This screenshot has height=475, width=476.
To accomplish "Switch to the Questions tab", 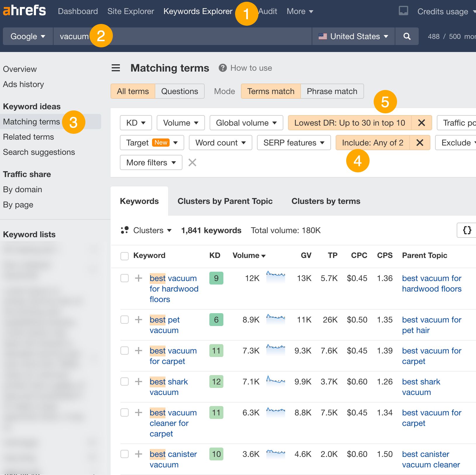I will (x=179, y=91).
